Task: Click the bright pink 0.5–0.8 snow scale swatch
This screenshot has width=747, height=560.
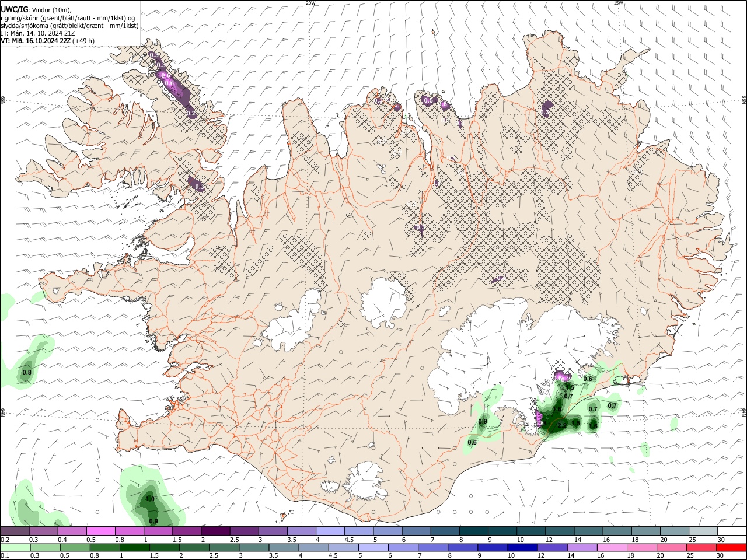Action: click(100, 531)
